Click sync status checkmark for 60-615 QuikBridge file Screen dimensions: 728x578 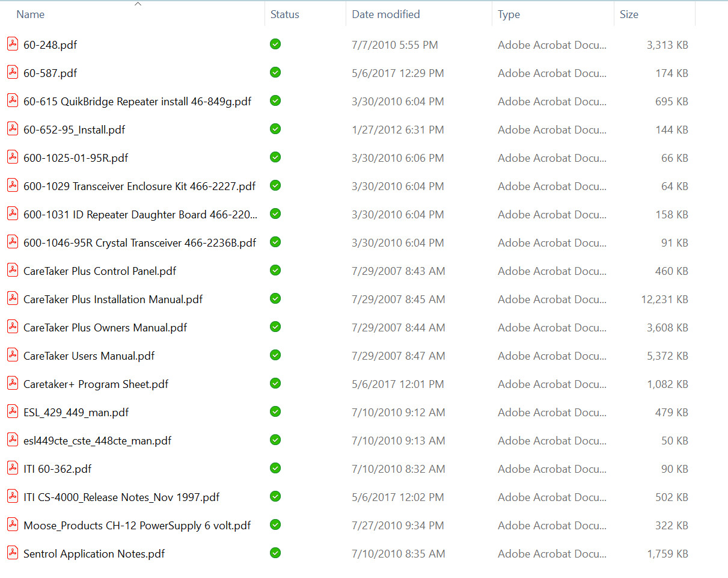pos(275,100)
